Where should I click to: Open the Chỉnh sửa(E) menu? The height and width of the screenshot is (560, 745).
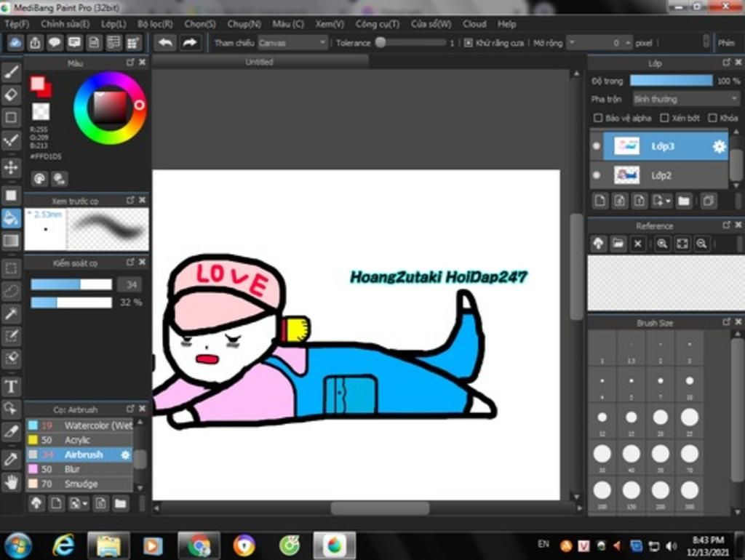pyautogui.click(x=65, y=24)
